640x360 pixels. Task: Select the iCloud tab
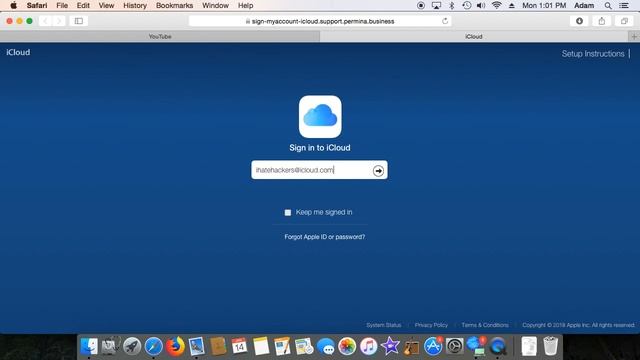[x=474, y=36]
